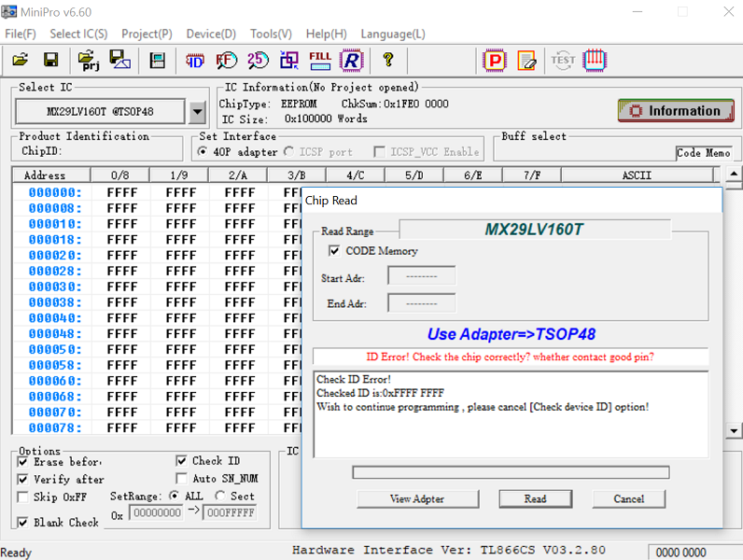Screen dimensions: 743x560
Task: Click the Read button in dialog
Action: (x=535, y=498)
